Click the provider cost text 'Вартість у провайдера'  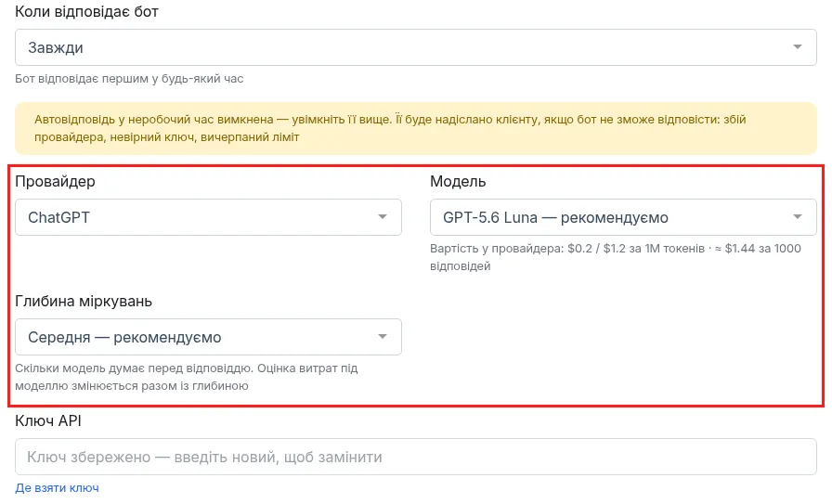(x=616, y=257)
